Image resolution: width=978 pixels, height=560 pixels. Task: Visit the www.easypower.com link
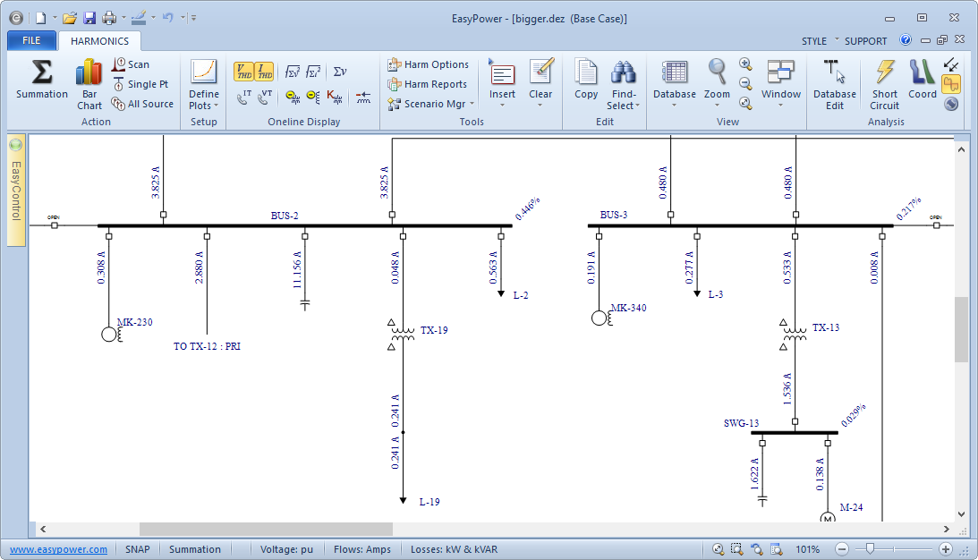59,549
